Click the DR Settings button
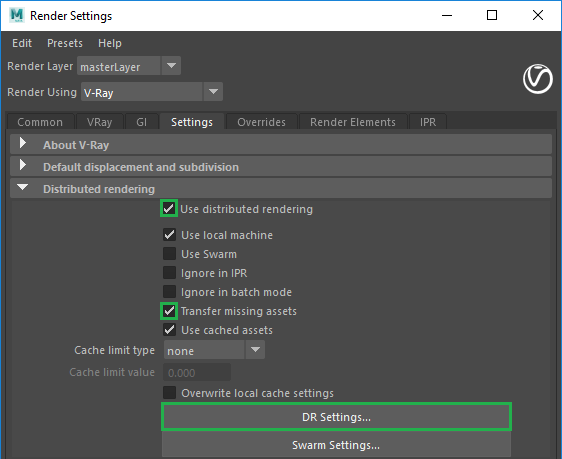The height and width of the screenshot is (459, 562). pyautogui.click(x=336, y=417)
